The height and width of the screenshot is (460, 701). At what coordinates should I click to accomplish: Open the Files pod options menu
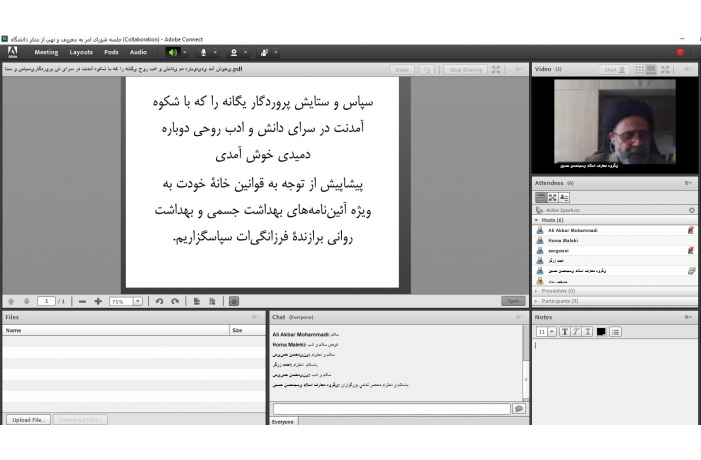pyautogui.click(x=255, y=317)
